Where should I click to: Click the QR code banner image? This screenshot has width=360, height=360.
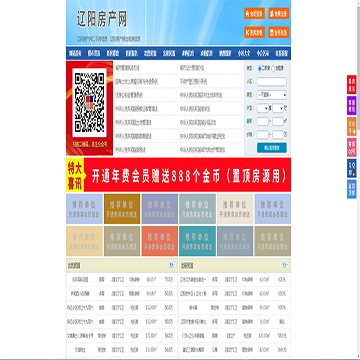pyautogui.click(x=89, y=108)
